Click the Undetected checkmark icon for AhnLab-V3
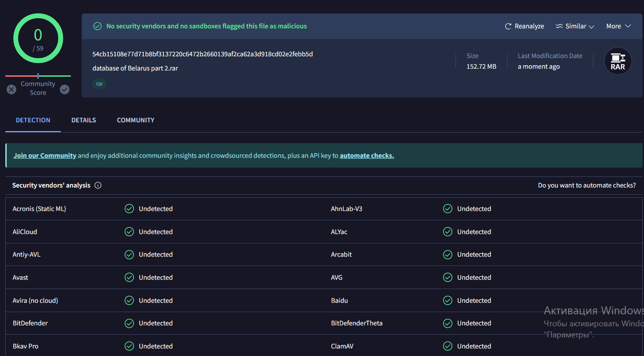The width and height of the screenshot is (644, 356). 448,209
